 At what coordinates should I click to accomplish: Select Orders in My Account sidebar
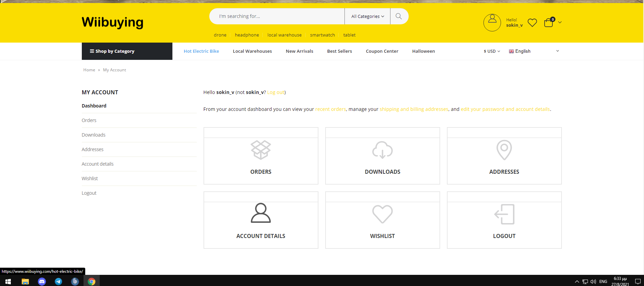coord(89,120)
